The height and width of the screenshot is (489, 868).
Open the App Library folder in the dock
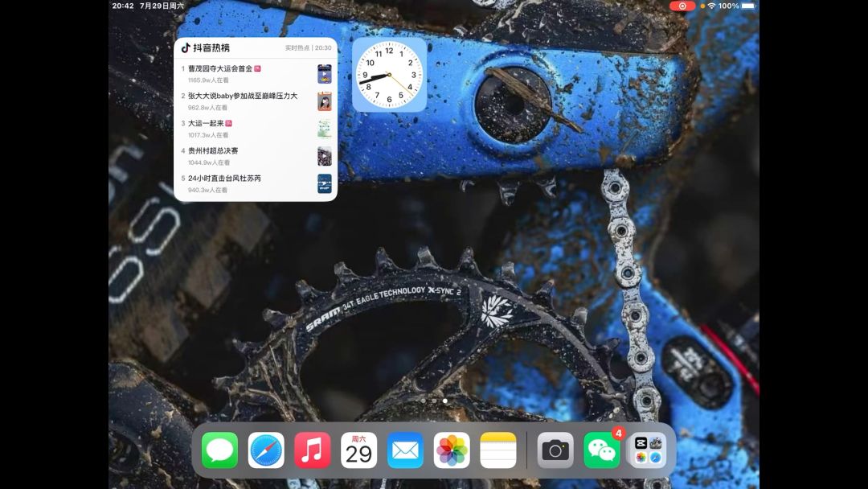649,450
